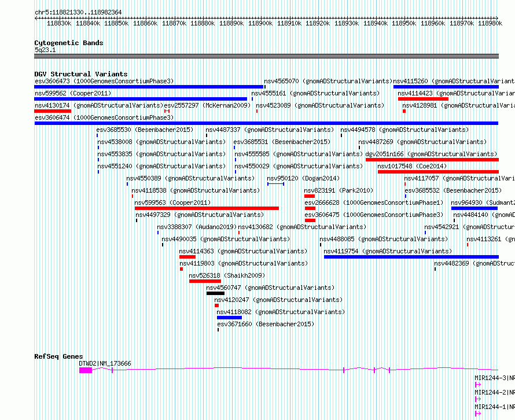Open the nsv4555161 variant label

(x=315, y=93)
